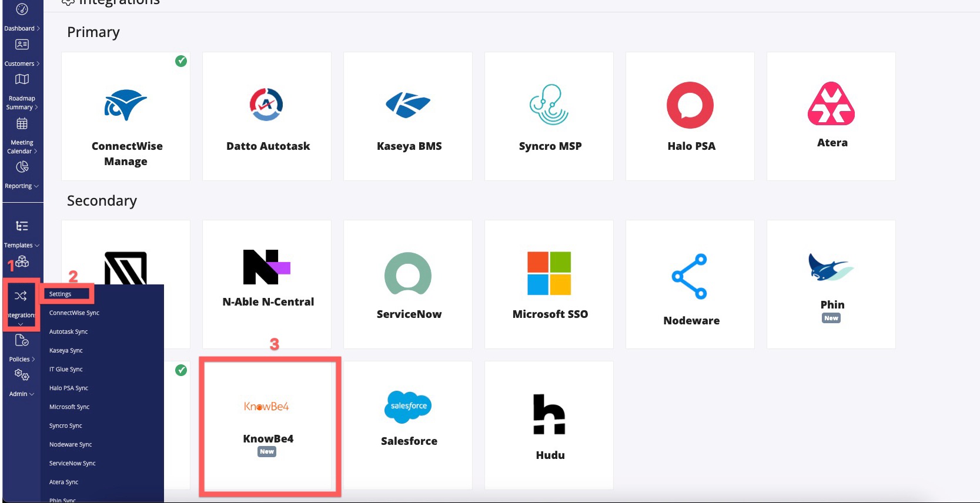Click the Halo PSA card title
980x503 pixels.
[x=691, y=146]
